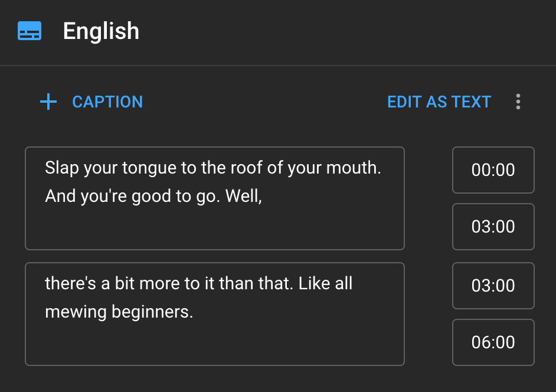The height and width of the screenshot is (392, 556).
Task: Select the English caption track title
Action: tap(101, 31)
